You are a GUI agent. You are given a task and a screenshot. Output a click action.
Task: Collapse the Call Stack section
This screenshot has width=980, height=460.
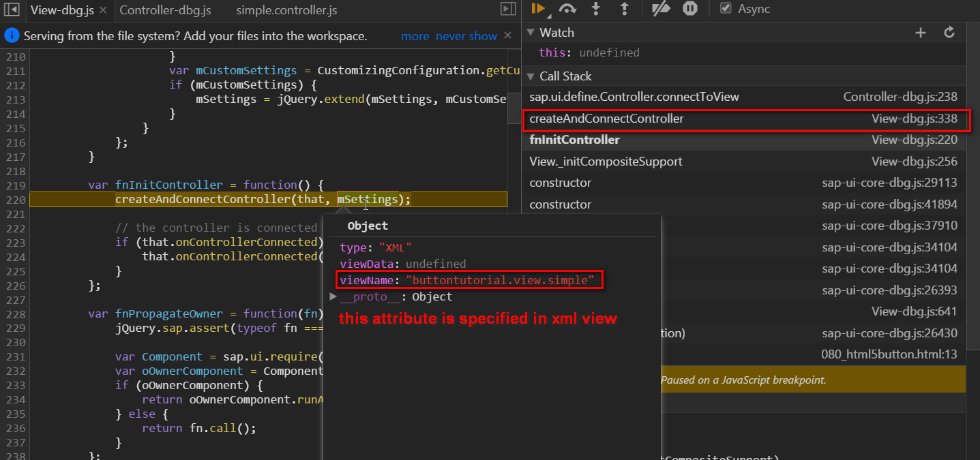tap(531, 76)
